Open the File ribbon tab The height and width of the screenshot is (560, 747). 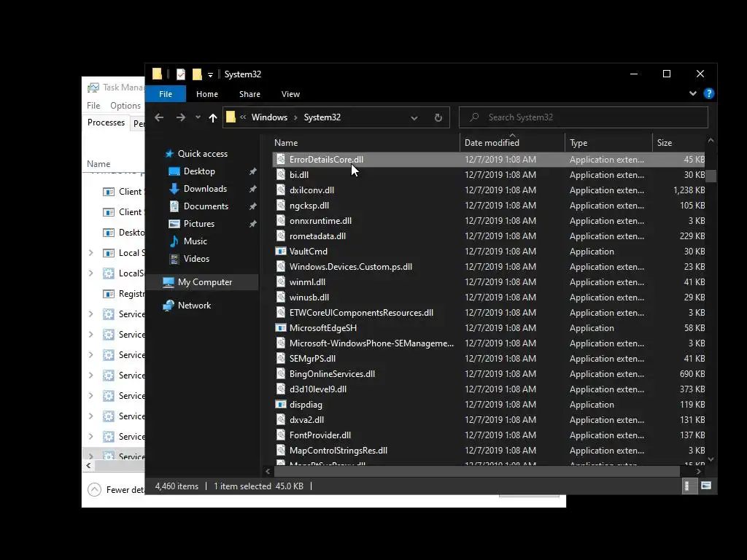point(166,94)
